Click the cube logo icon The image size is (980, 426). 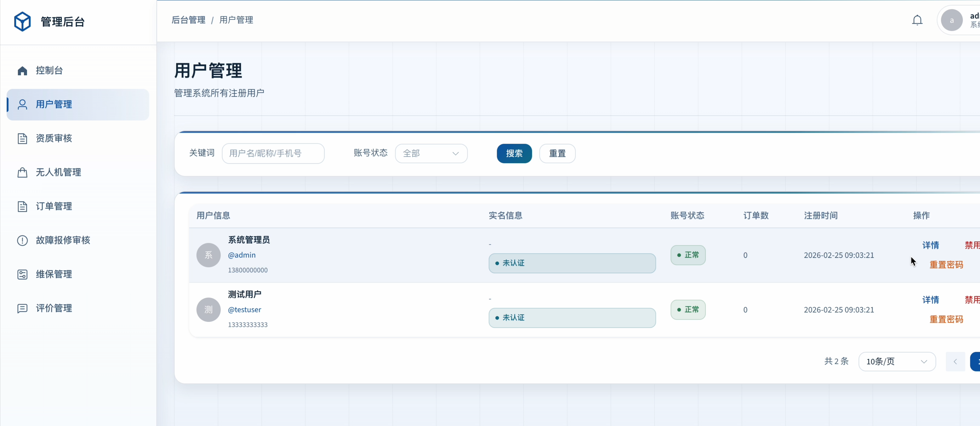pyautogui.click(x=22, y=21)
